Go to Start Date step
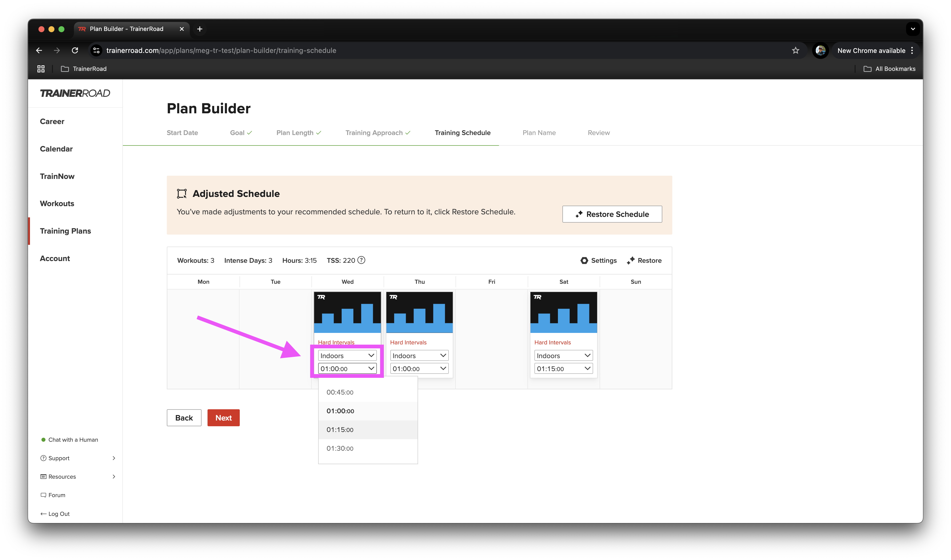 point(182,133)
